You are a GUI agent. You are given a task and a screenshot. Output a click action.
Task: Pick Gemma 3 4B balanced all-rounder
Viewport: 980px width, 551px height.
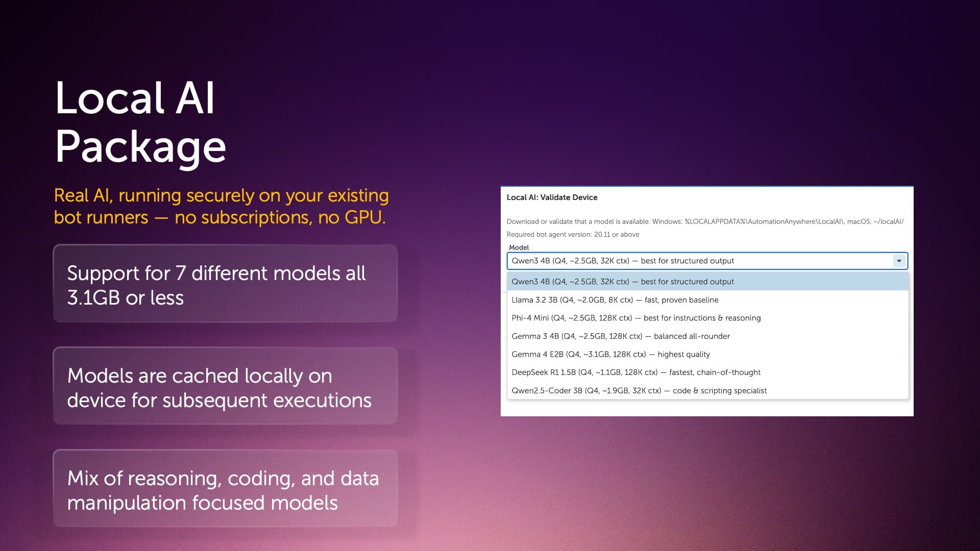(707, 336)
